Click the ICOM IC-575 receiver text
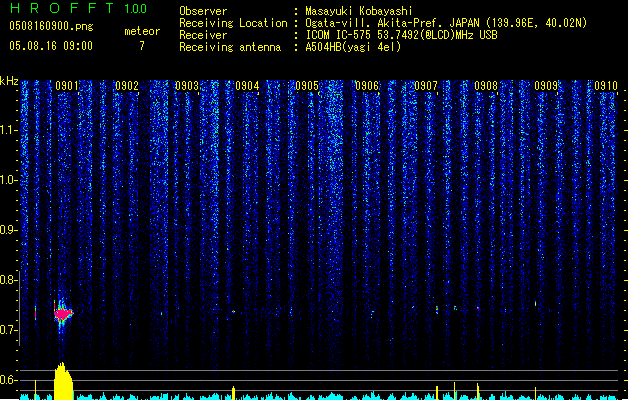The height and width of the screenshot is (400, 629). [401, 35]
